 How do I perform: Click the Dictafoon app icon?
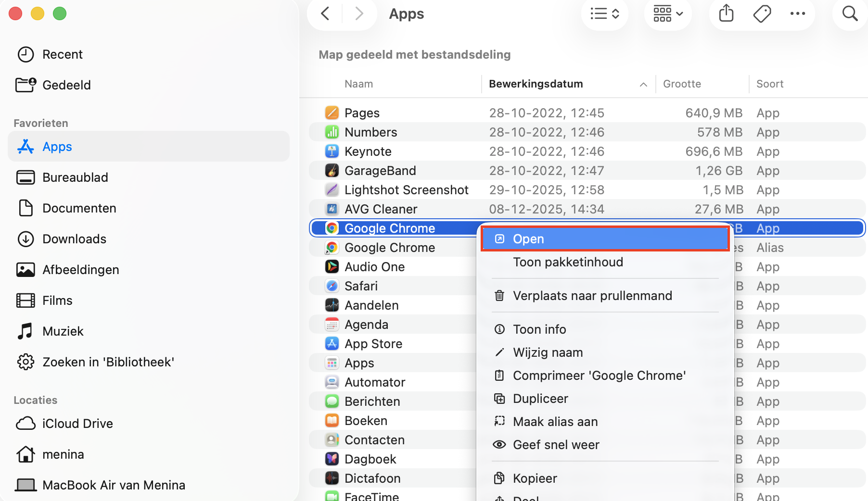point(332,478)
